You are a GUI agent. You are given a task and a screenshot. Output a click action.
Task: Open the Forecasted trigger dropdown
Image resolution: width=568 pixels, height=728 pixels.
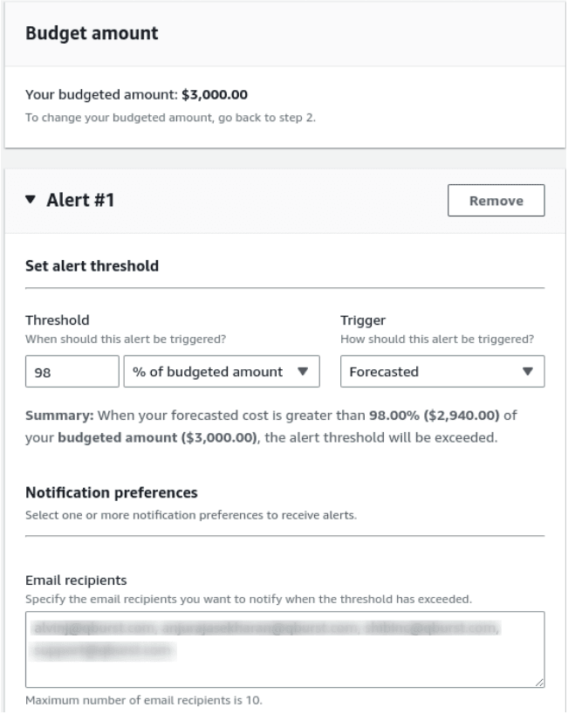pos(441,371)
